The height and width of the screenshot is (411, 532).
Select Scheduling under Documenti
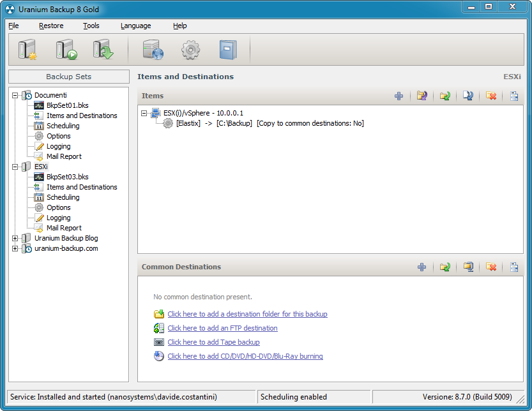coord(63,126)
